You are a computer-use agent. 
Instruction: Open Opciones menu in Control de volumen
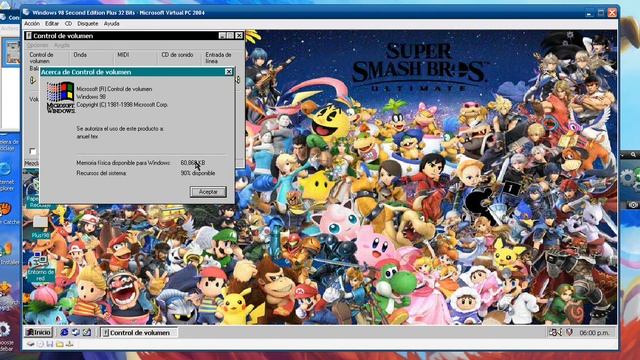tap(38, 45)
